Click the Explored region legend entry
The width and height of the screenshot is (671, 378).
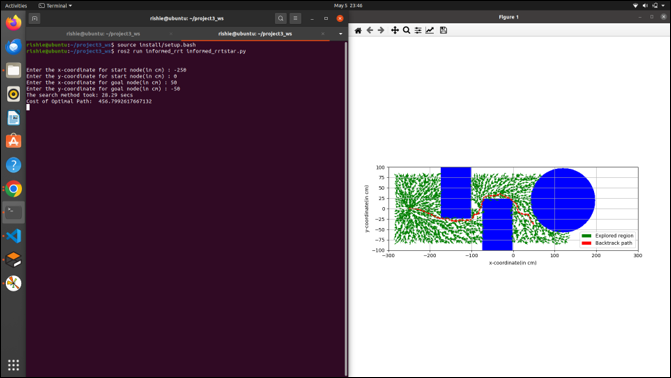click(608, 236)
